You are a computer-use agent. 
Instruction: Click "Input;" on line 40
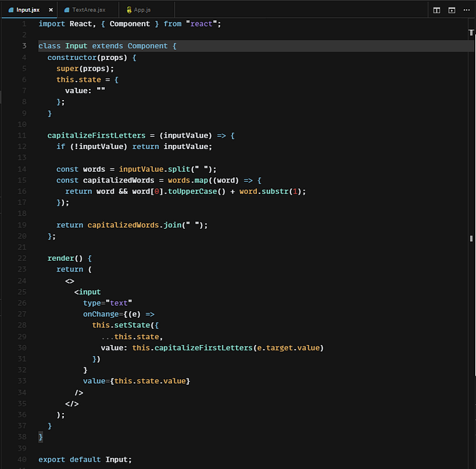click(x=119, y=459)
